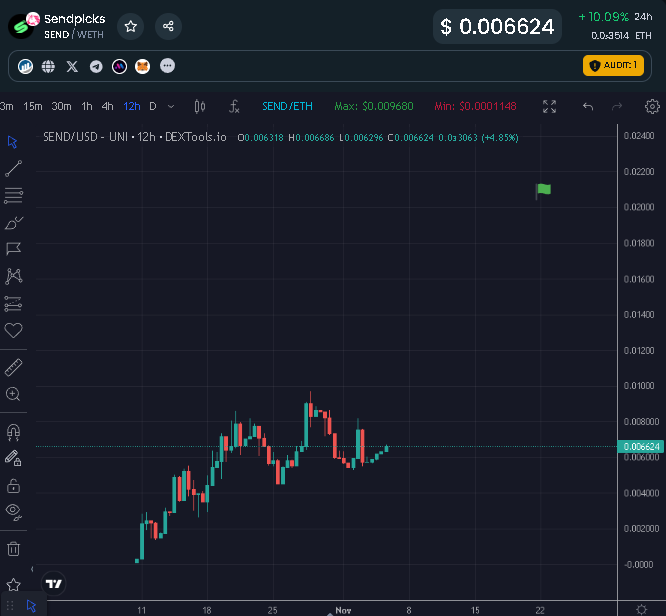Select the ruler measure tool
The width and height of the screenshot is (666, 616).
click(13, 367)
